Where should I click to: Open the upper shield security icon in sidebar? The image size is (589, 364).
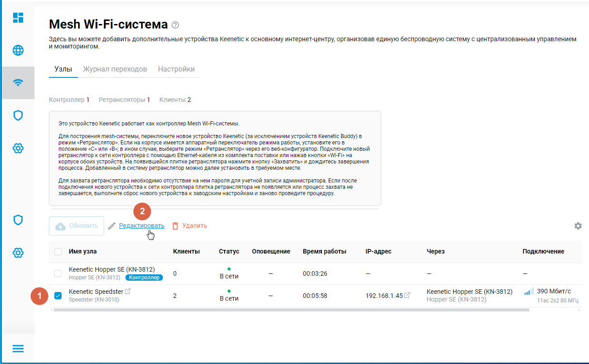point(18,115)
